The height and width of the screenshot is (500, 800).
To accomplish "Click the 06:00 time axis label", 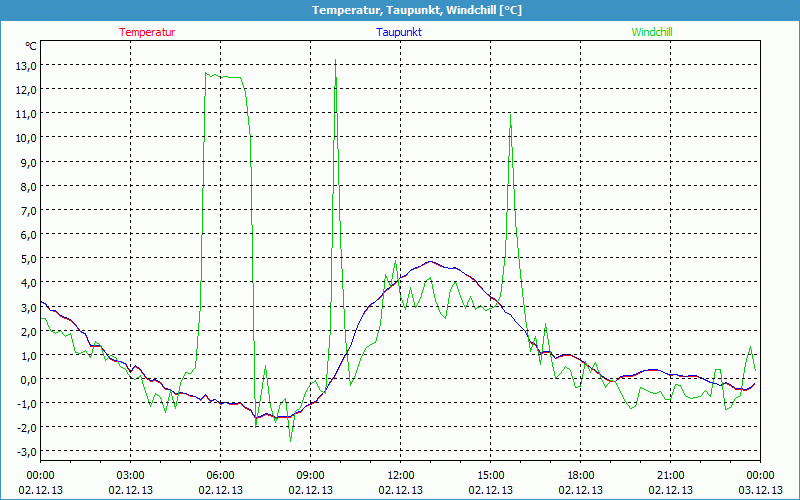I will (x=220, y=474).
